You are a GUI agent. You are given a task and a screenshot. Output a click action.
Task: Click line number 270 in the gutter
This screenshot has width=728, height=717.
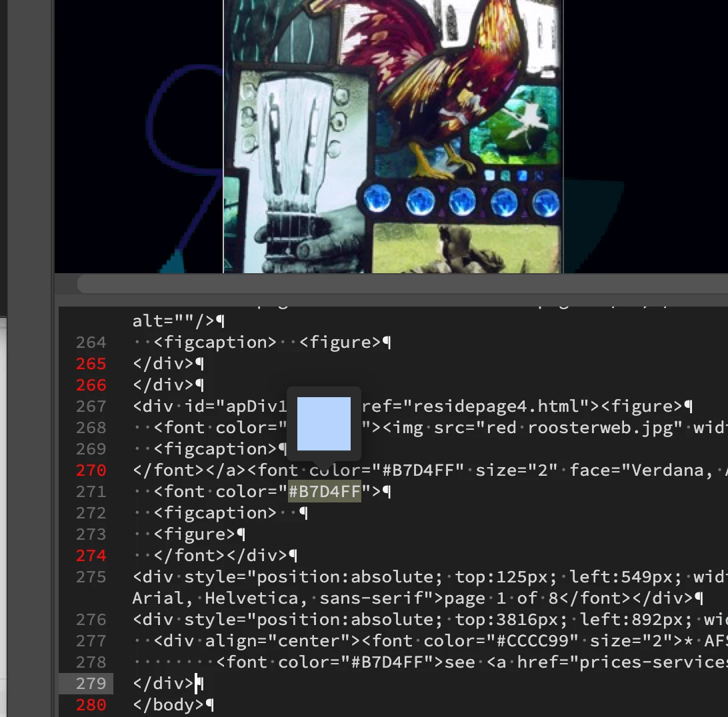coord(91,470)
